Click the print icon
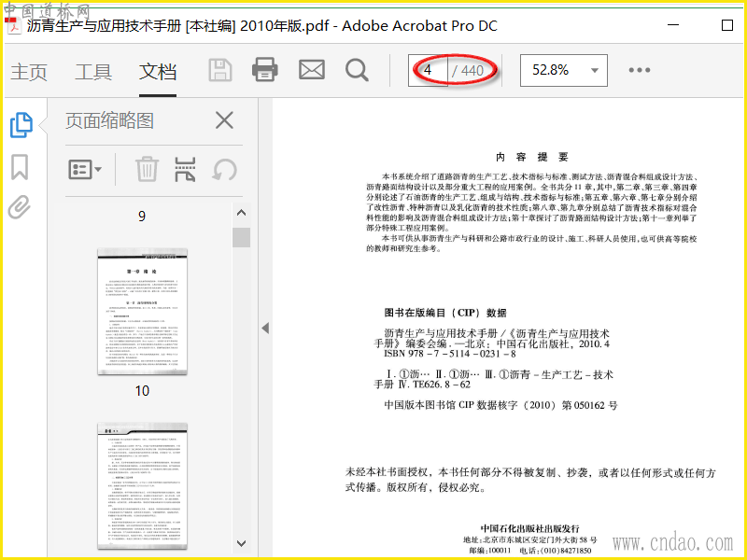Screen dimensions: 747x560 265,70
